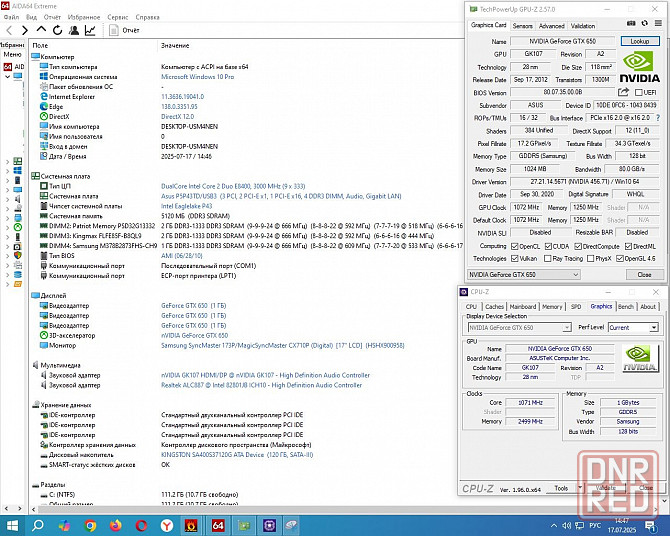Switch to the Sensors tab in GPU-Z

tap(522, 25)
